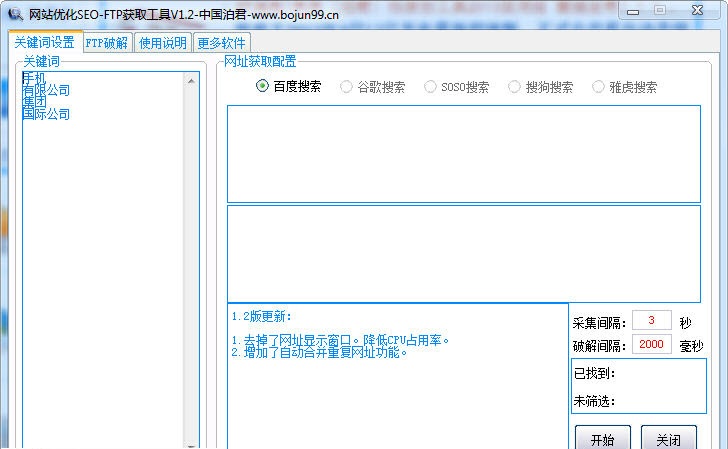The width and height of the screenshot is (728, 449).
Task: Open the 使用说明 tab
Action: [163, 43]
